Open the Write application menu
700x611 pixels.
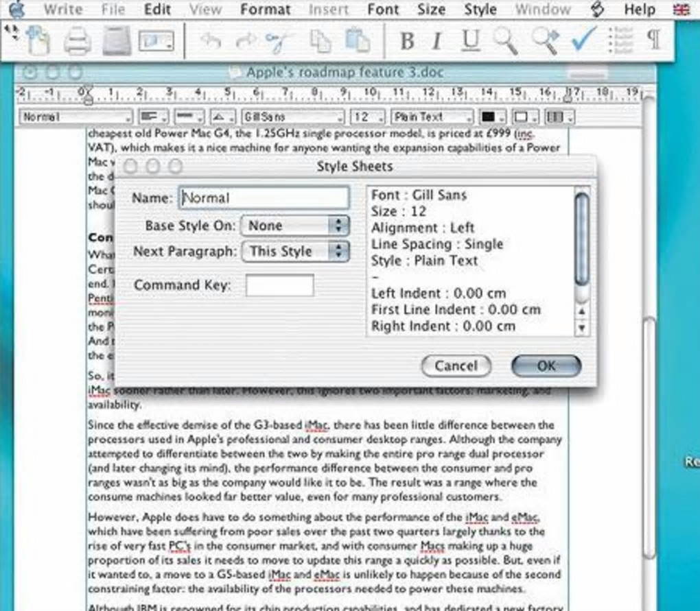(x=63, y=10)
